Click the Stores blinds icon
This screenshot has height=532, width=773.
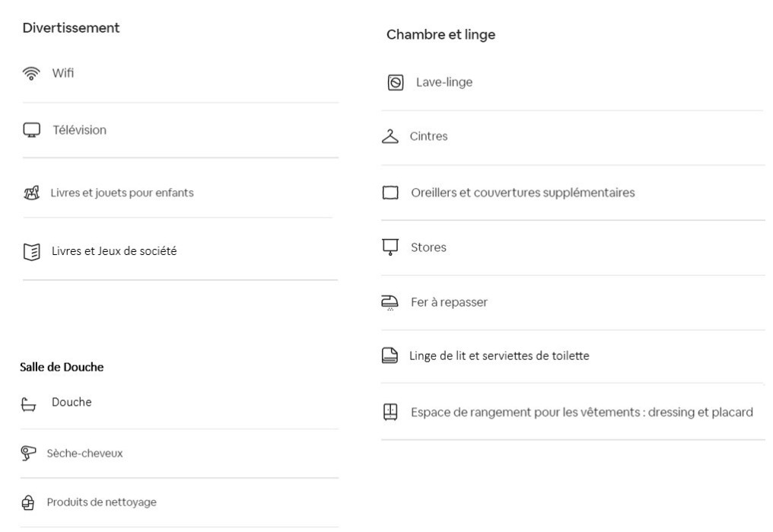coord(390,247)
